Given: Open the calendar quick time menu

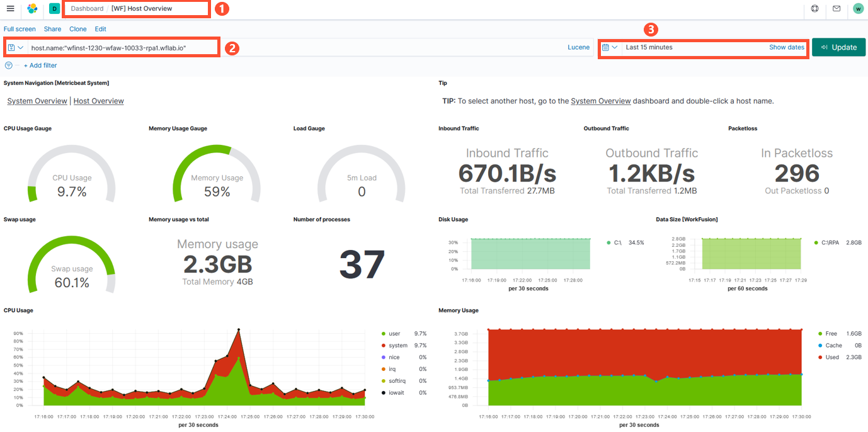Looking at the screenshot, I should pyautogui.click(x=610, y=47).
